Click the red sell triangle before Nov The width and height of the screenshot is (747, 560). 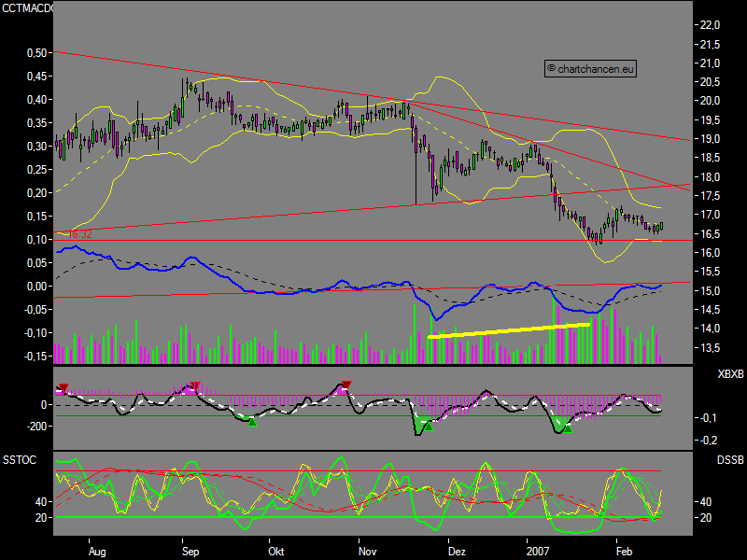pyautogui.click(x=345, y=385)
